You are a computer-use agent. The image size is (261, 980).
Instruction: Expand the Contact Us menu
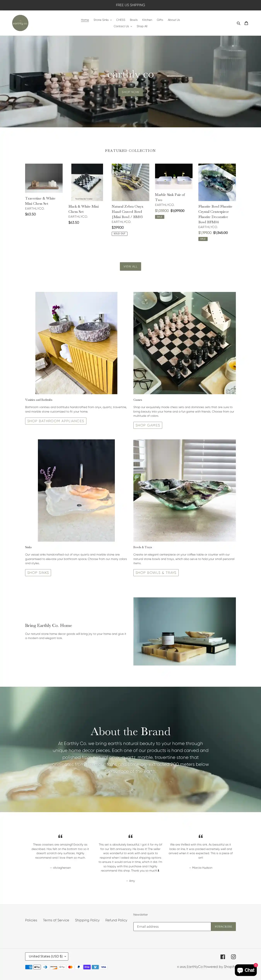point(123,26)
